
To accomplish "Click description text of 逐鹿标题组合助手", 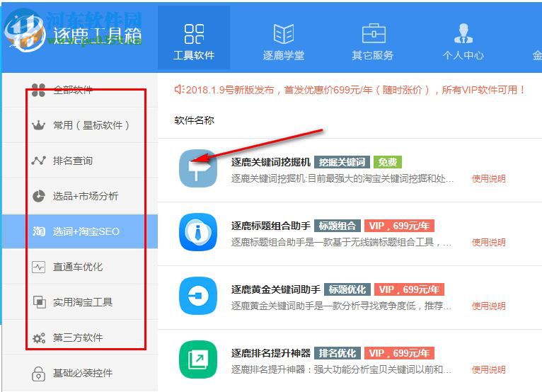I will (341, 242).
